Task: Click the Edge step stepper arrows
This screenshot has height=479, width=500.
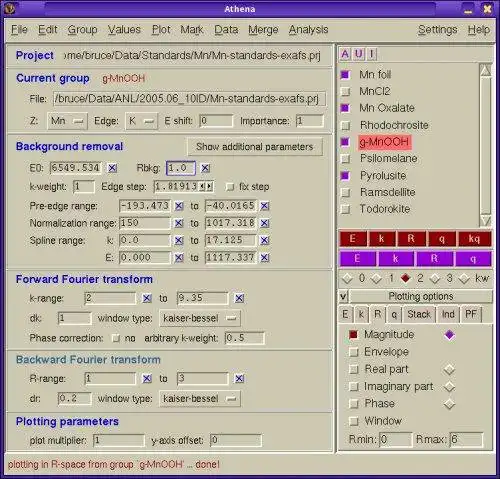Action: 206,187
